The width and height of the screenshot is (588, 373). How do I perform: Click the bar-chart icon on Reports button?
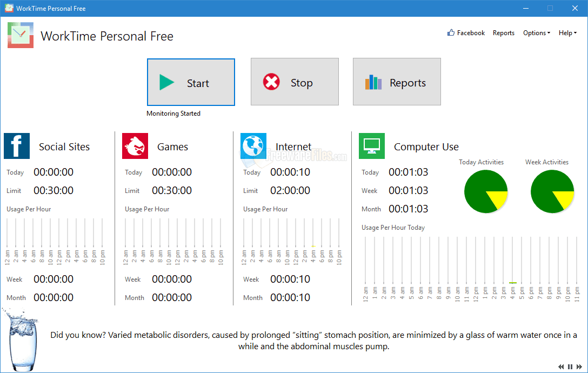[373, 82]
